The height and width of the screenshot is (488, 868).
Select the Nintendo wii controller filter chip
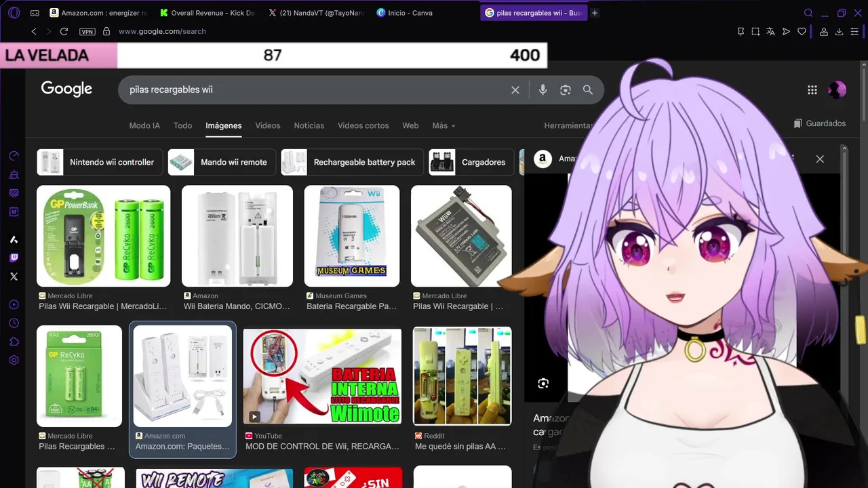[100, 162]
